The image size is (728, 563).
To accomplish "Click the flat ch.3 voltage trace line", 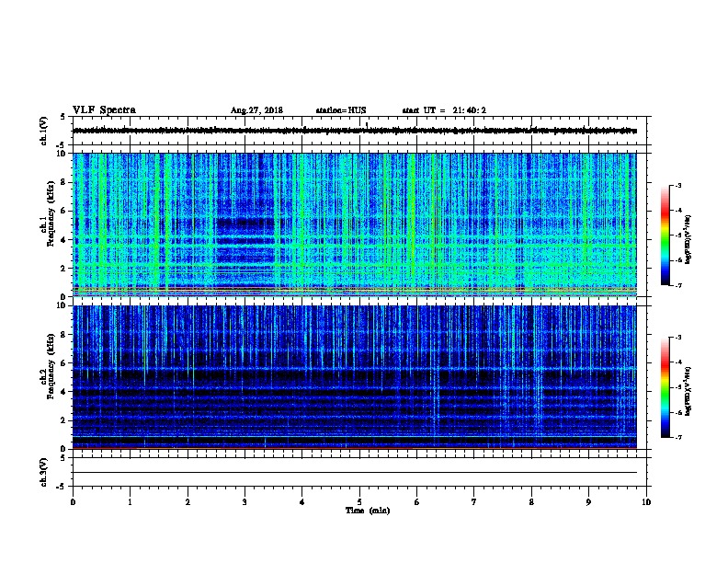I will tap(354, 473).
